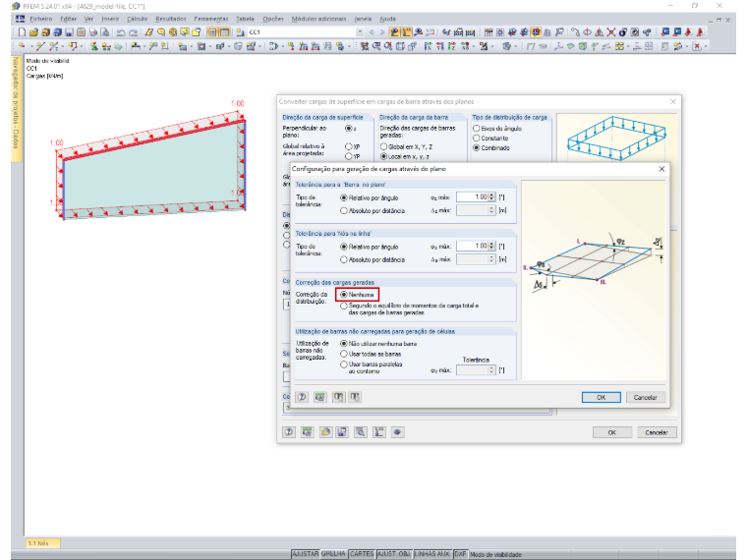
Task: Close the configuration dialog with X
Action: pos(661,169)
